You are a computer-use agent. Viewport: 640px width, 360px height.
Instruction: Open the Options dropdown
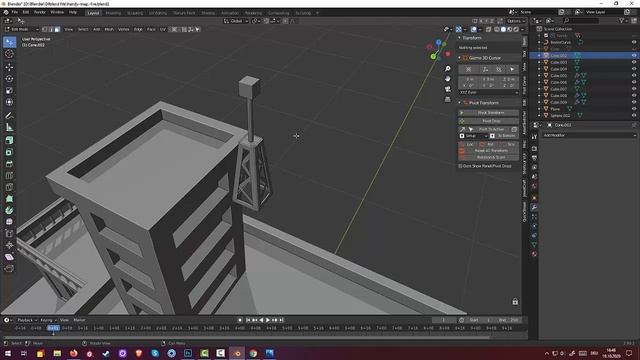click(x=516, y=21)
